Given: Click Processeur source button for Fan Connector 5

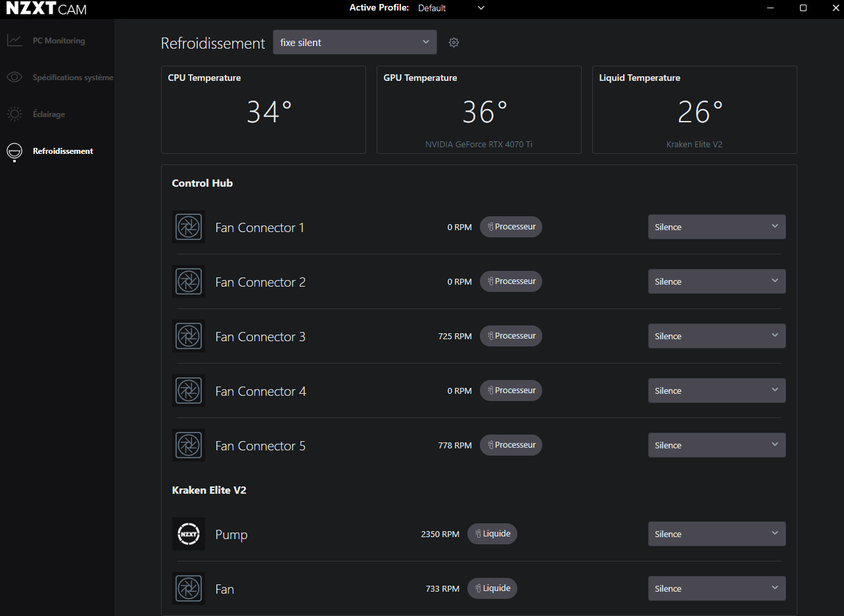Looking at the screenshot, I should click(511, 445).
